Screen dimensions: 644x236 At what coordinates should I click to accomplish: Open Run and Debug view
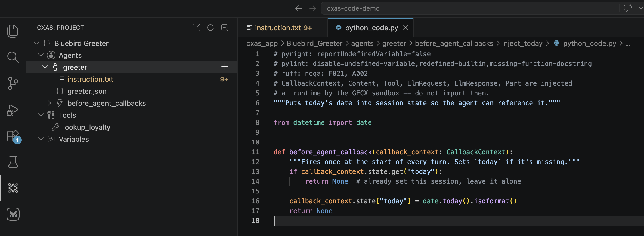click(x=12, y=110)
